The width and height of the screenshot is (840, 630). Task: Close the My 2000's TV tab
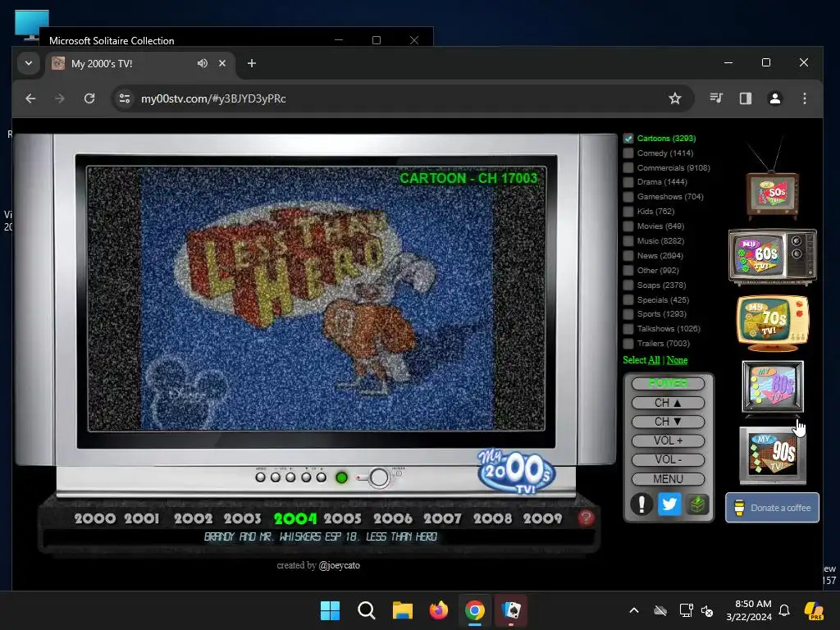(222, 63)
